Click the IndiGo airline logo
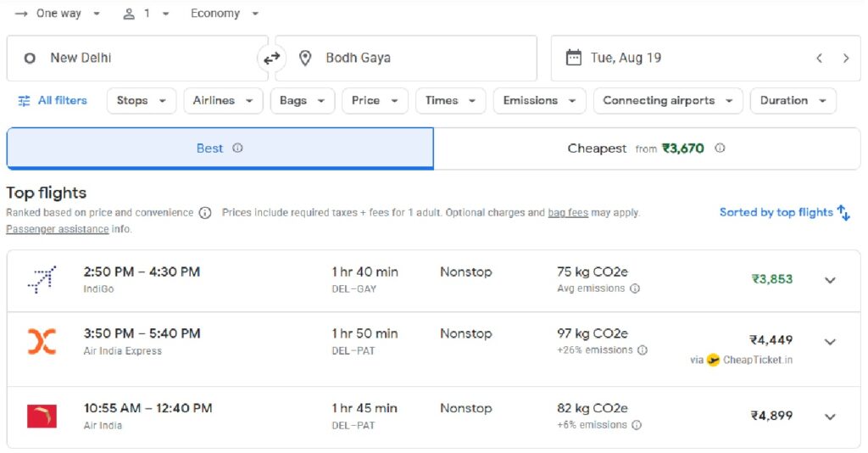868x453 pixels. point(42,280)
